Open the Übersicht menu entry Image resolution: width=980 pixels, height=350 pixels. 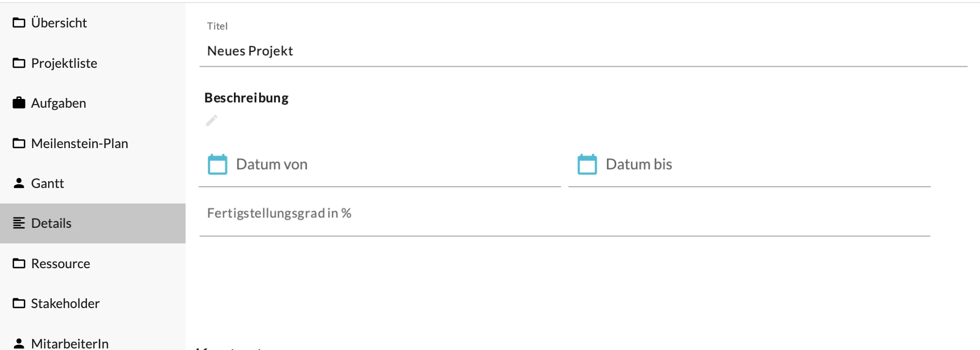59,23
